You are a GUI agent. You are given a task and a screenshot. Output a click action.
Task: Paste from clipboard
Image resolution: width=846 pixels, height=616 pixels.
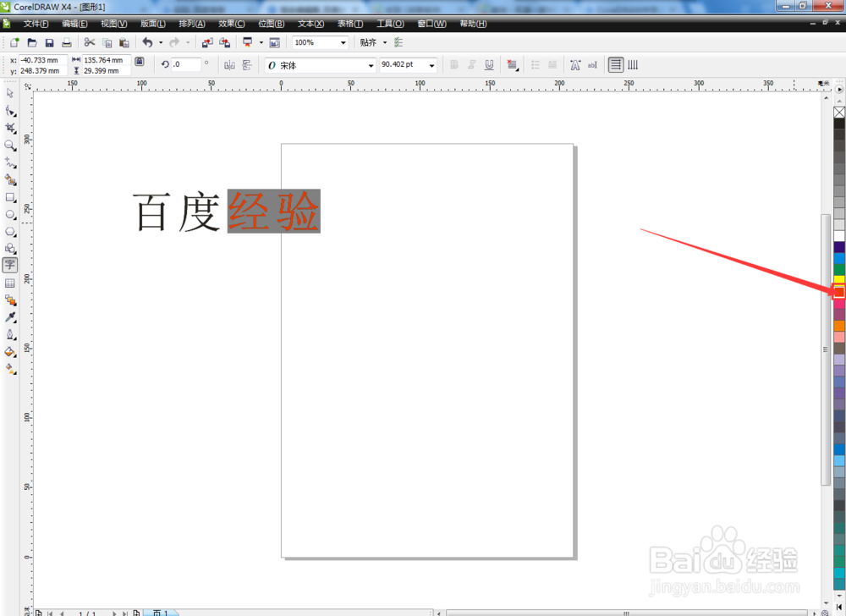coord(124,42)
